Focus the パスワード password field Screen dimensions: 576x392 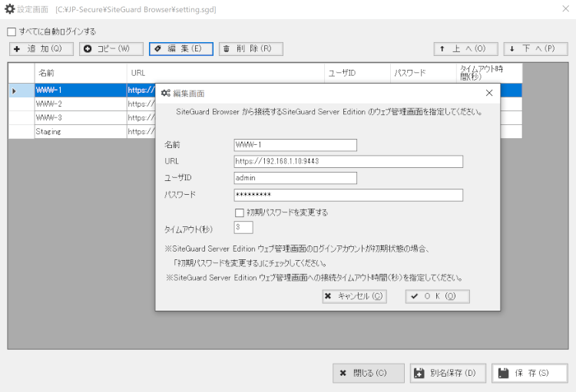pyautogui.click(x=348, y=196)
